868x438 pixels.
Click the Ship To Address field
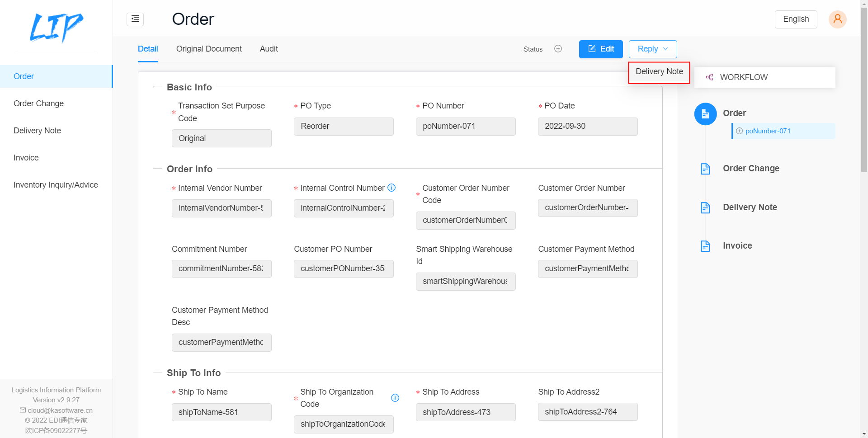point(466,412)
